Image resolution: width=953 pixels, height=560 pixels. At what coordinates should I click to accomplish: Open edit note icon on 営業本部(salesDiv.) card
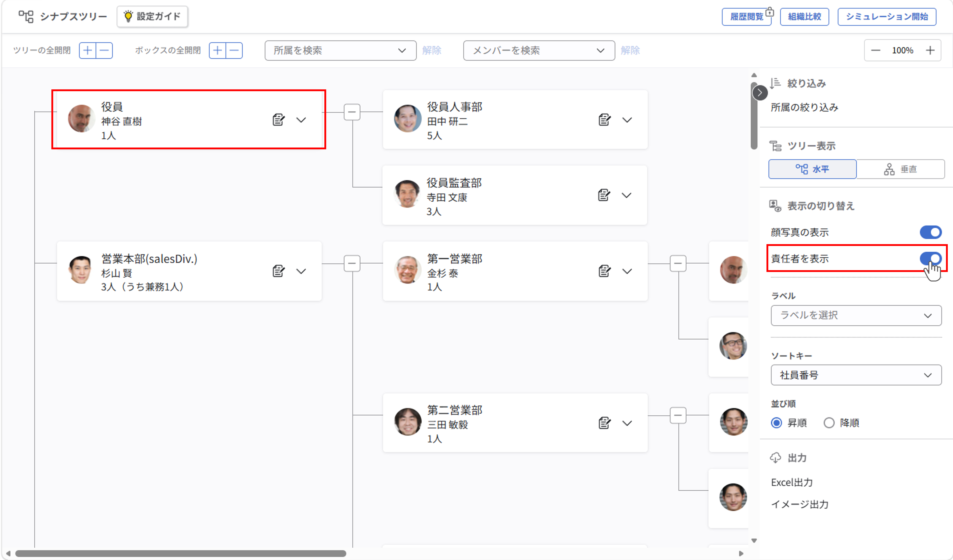tap(278, 271)
